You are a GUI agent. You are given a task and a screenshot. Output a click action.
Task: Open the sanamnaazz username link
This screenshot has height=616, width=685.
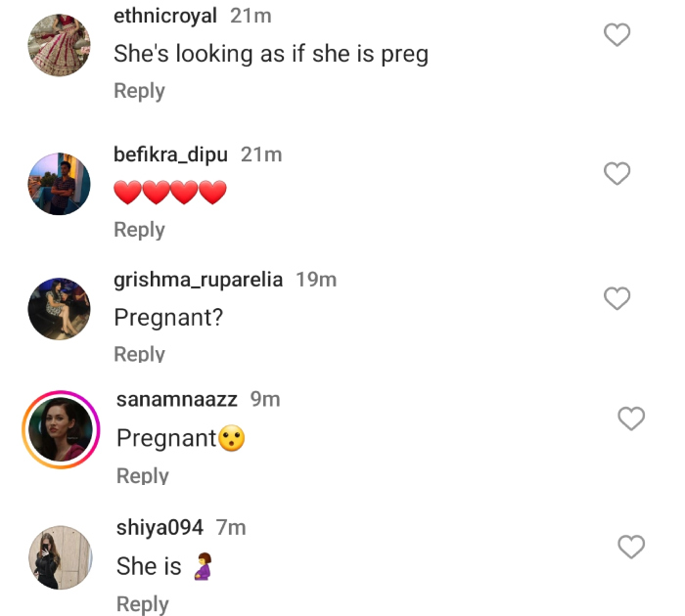coord(178,399)
